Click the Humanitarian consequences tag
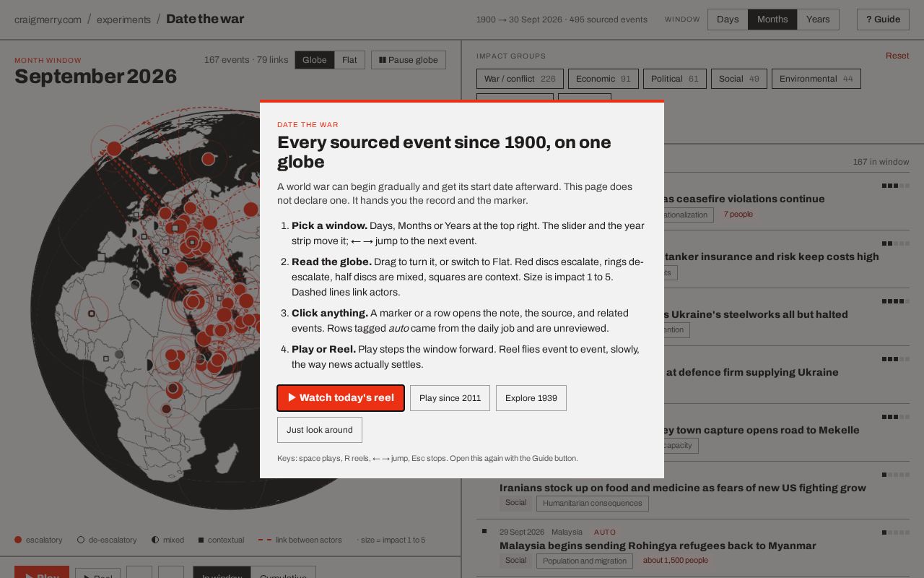924x578 pixels. point(593,503)
